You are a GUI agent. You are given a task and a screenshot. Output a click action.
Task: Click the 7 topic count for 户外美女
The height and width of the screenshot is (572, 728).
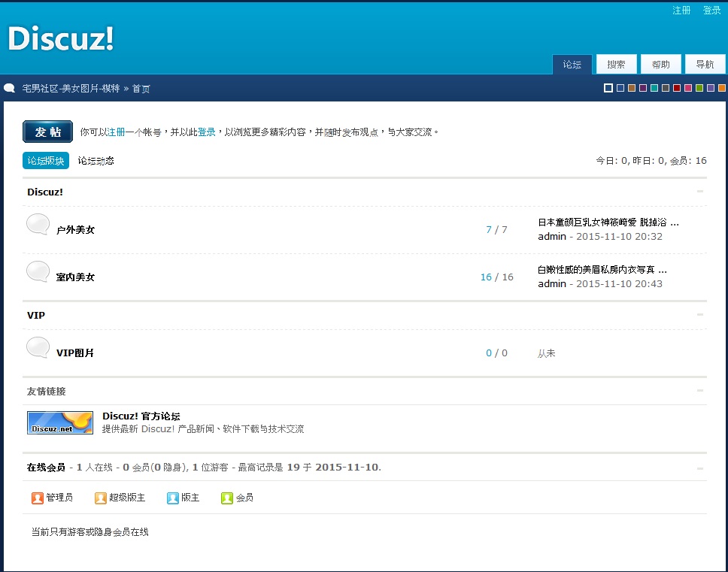488,230
